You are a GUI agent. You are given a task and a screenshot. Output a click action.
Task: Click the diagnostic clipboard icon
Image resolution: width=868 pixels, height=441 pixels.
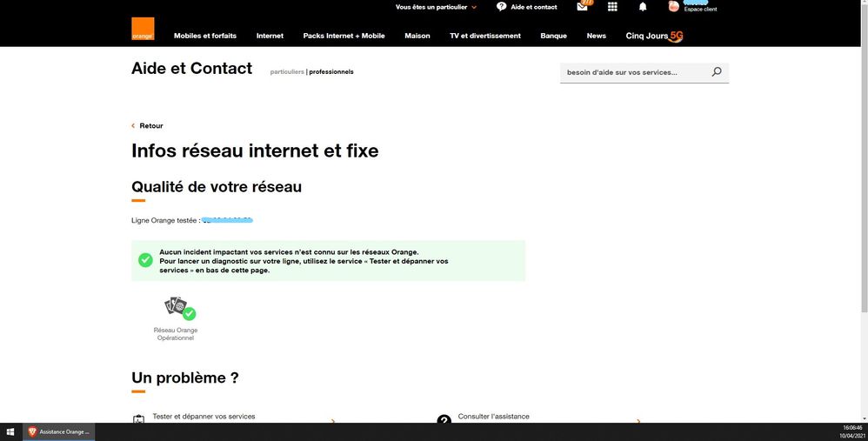click(x=138, y=419)
